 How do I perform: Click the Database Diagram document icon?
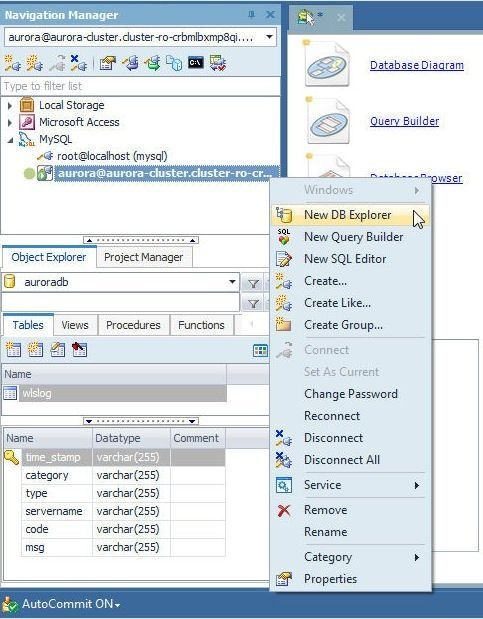[x=327, y=64]
